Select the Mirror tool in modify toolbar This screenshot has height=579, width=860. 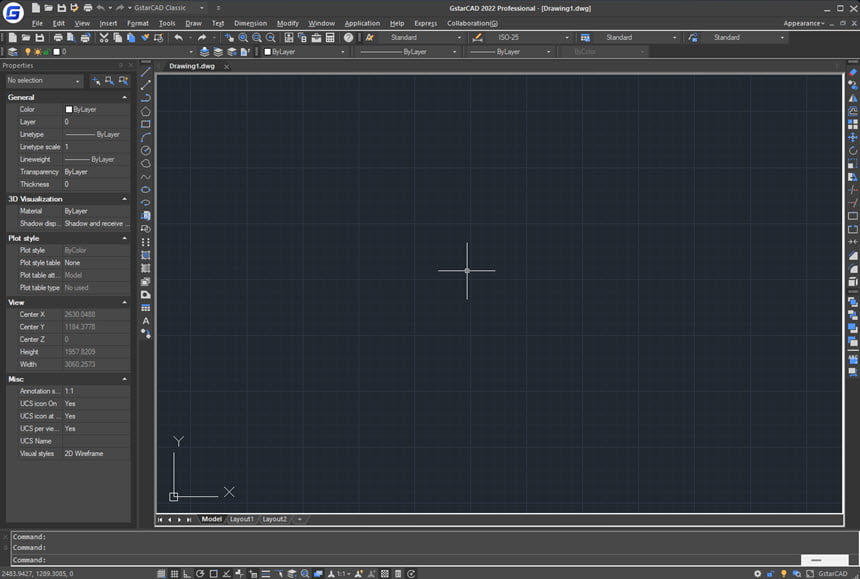(x=853, y=99)
